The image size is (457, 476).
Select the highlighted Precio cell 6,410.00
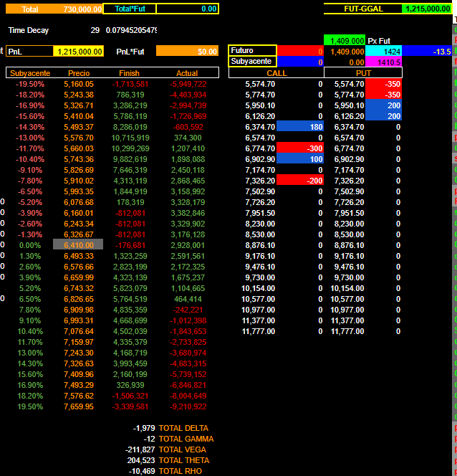(x=78, y=244)
